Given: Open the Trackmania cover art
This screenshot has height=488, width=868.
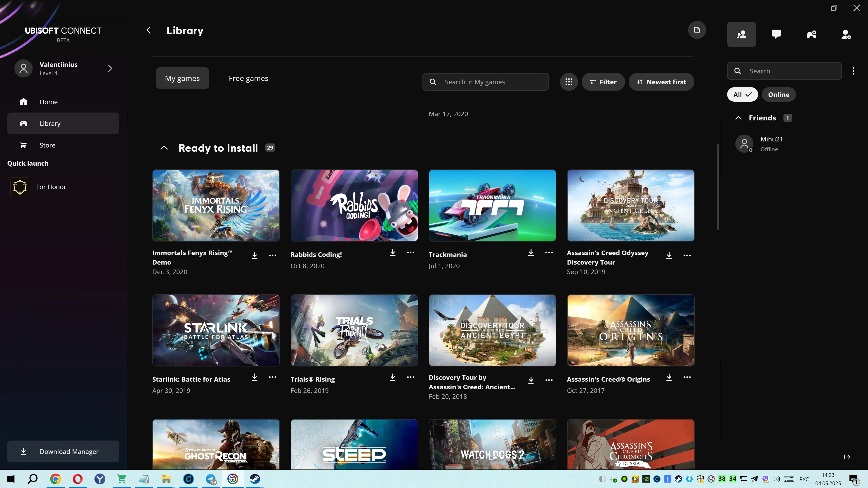Looking at the screenshot, I should pos(492,205).
